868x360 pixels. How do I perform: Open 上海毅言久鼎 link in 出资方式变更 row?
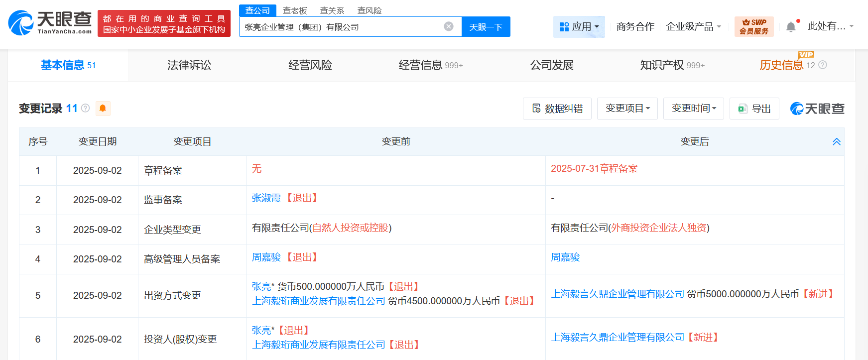pyautogui.click(x=618, y=294)
